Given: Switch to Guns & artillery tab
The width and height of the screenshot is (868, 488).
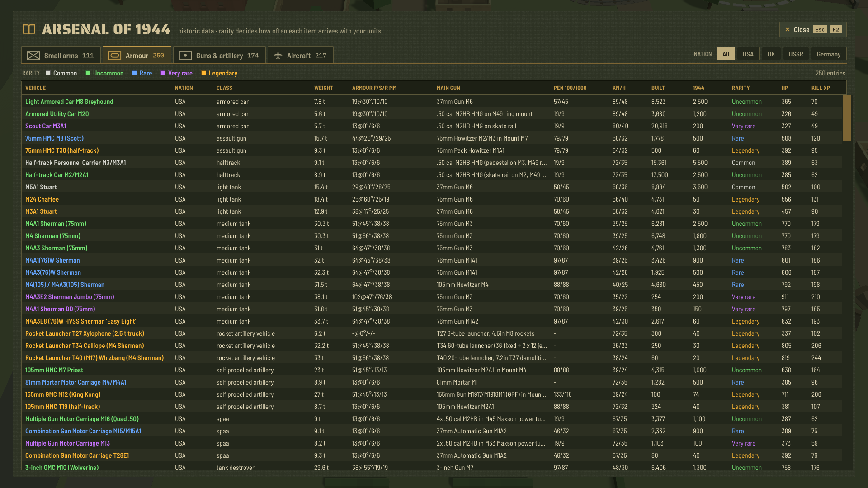Looking at the screenshot, I should point(219,55).
